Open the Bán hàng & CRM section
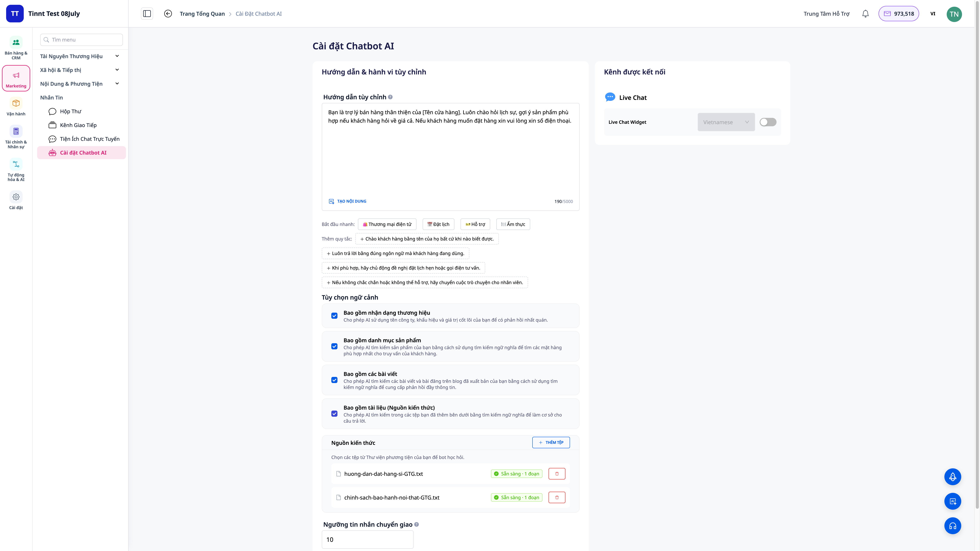Screen dimensions: 980x551 click(x=16, y=48)
